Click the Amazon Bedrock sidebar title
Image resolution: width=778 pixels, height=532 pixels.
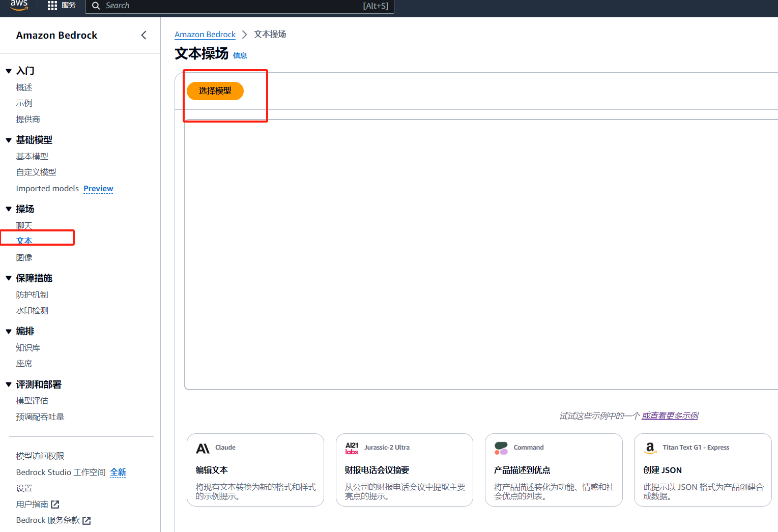click(56, 35)
